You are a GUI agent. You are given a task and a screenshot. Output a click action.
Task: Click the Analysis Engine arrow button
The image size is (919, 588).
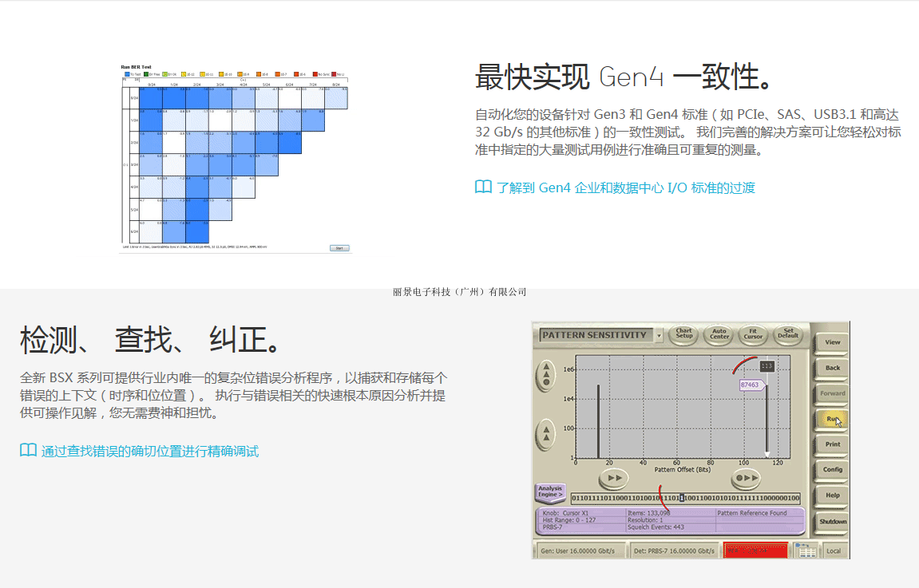(550, 492)
